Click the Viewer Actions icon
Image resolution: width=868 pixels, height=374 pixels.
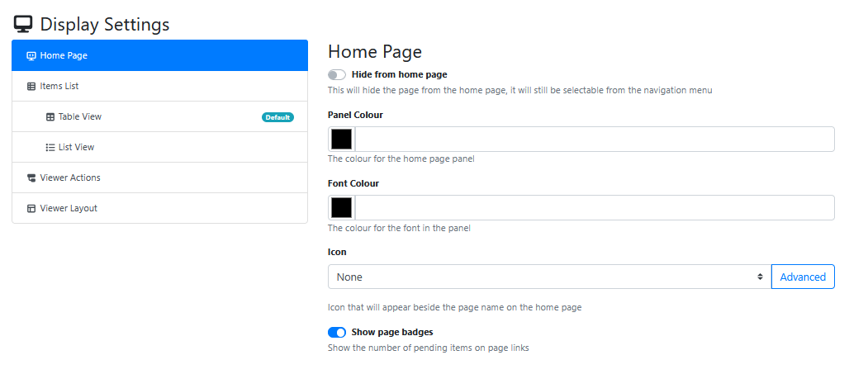coord(31,178)
